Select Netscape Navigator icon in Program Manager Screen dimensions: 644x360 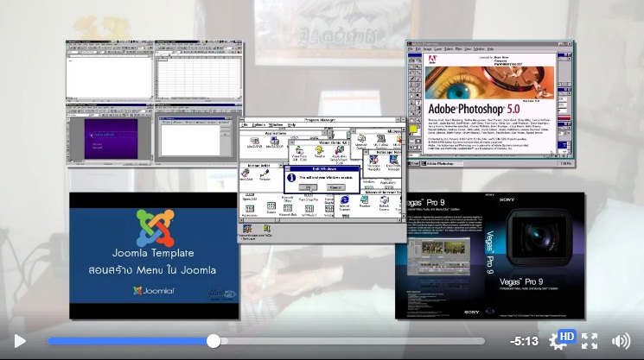[x=373, y=162]
